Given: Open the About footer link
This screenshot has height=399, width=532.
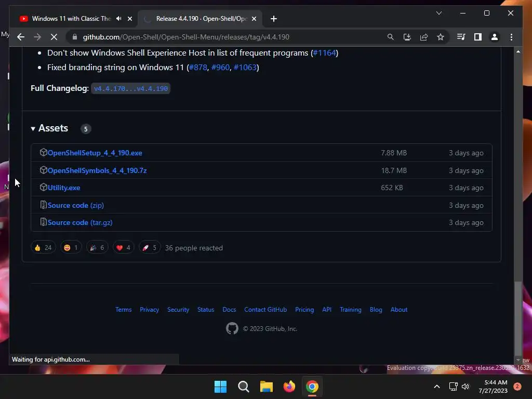Looking at the screenshot, I should pos(399,310).
